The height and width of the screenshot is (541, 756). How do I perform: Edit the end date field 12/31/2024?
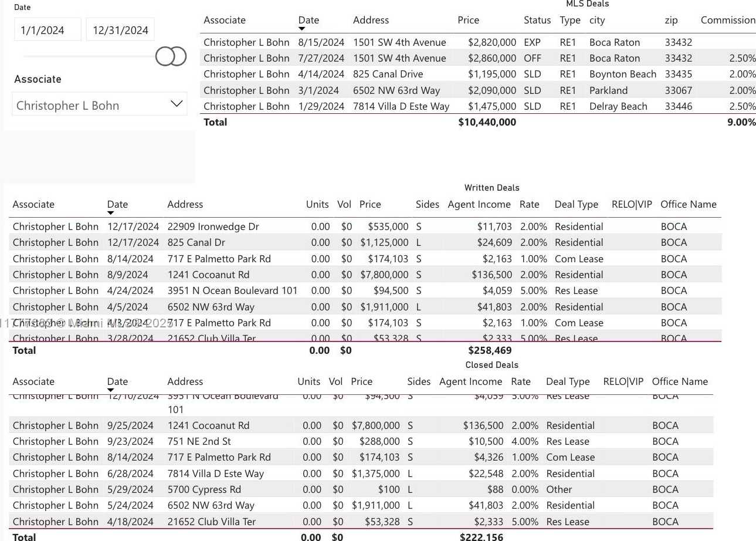pos(120,30)
